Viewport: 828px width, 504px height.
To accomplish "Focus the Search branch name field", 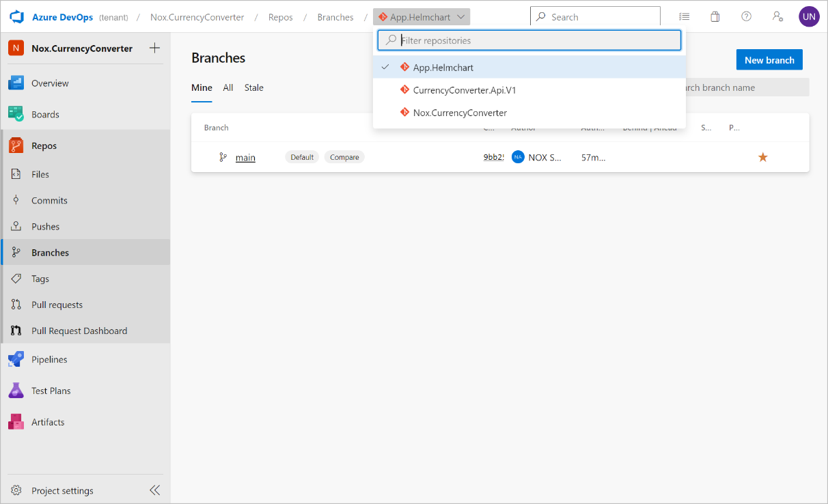I will click(x=747, y=87).
